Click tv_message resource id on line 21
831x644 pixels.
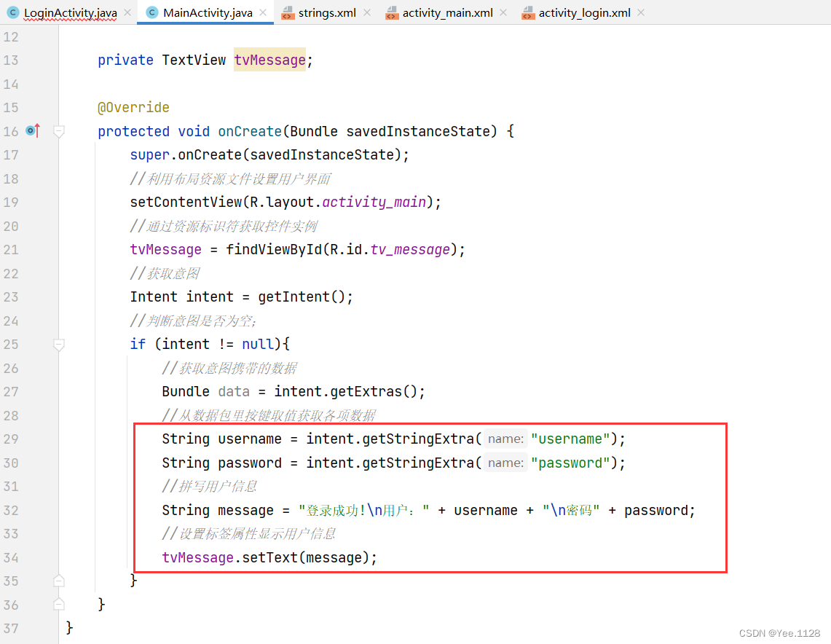click(x=410, y=249)
